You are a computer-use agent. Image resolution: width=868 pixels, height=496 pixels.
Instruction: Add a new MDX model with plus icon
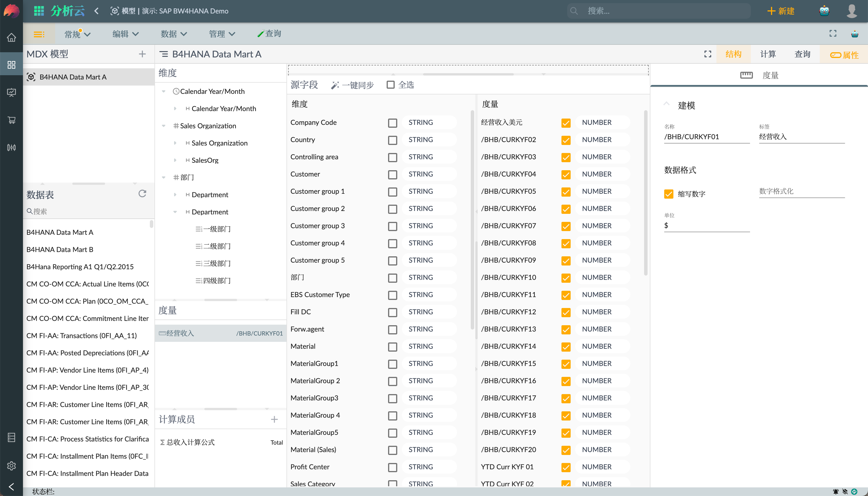coord(142,54)
